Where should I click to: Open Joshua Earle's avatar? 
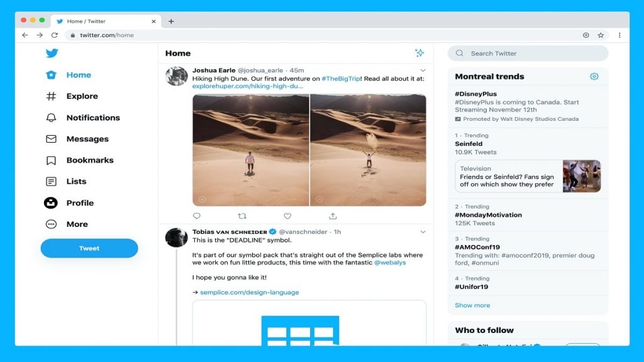click(x=177, y=76)
